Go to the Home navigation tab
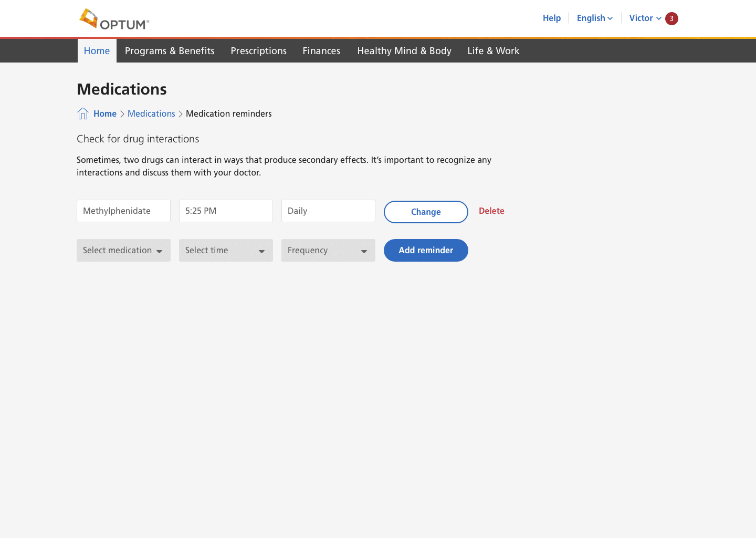Image resolution: width=756 pixels, height=538 pixels. (x=97, y=51)
